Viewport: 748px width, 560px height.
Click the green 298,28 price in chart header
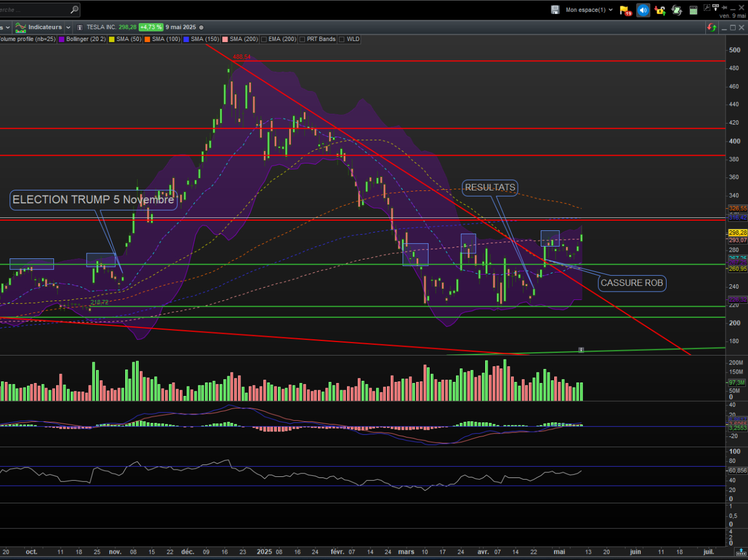127,28
